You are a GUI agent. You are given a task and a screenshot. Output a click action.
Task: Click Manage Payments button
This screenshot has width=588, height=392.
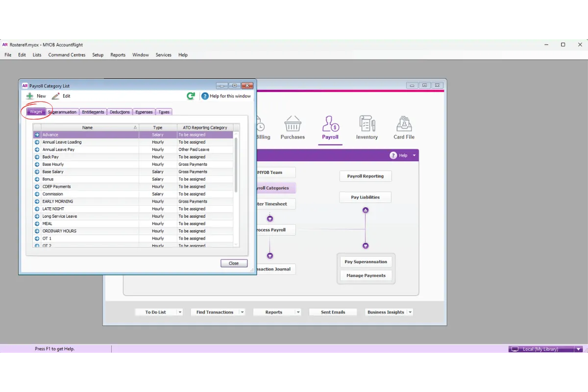point(366,275)
